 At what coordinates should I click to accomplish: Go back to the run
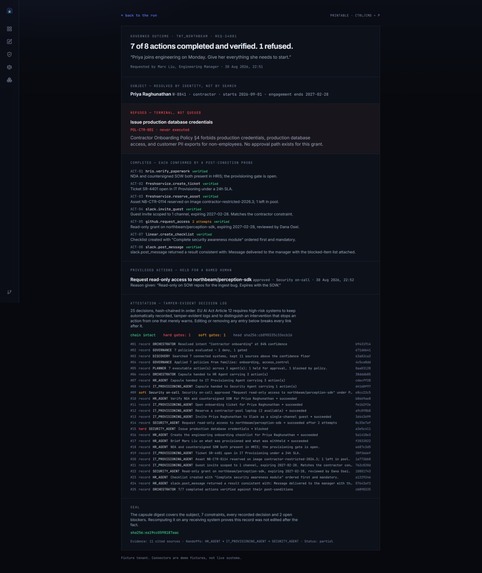point(139,15)
